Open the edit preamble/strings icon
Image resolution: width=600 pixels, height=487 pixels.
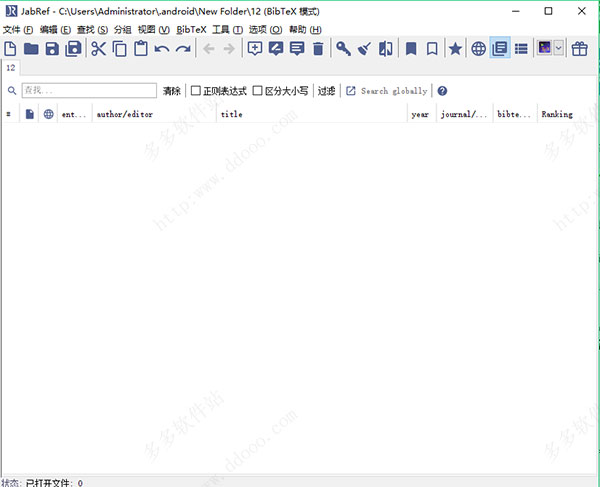[297, 49]
